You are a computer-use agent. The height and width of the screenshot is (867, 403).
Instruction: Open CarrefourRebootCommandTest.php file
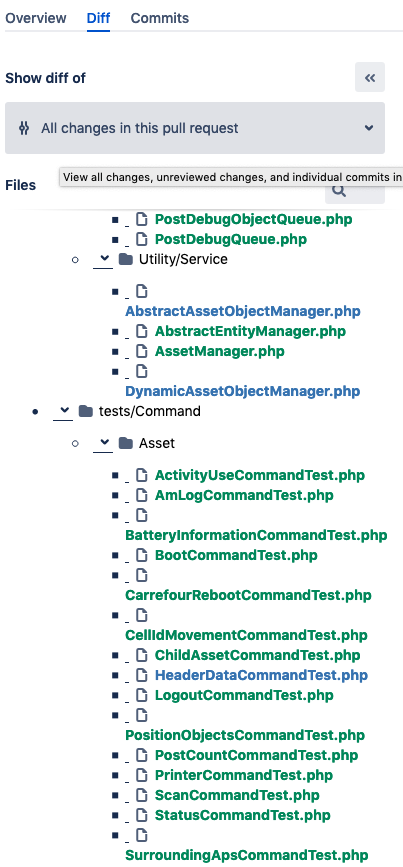pyautogui.click(x=248, y=596)
